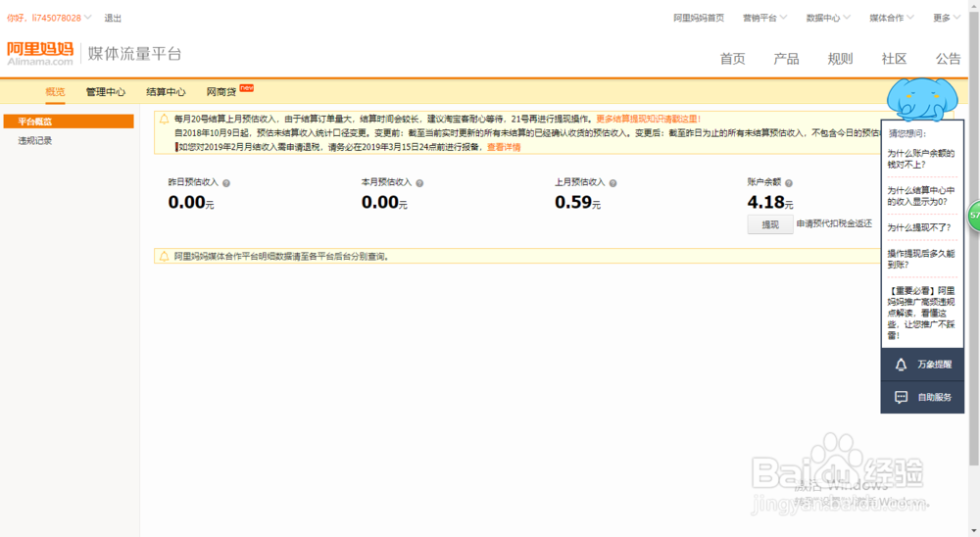Click the 退出 logout link
Screen dimensions: 980x537
tap(113, 19)
